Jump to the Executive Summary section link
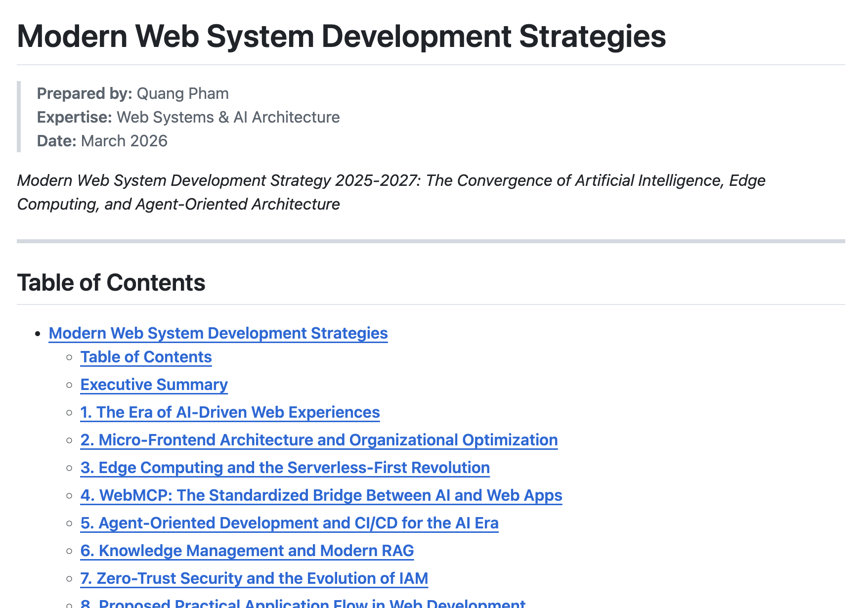 pyautogui.click(x=154, y=385)
